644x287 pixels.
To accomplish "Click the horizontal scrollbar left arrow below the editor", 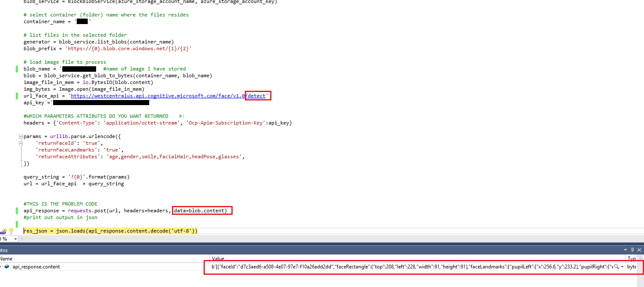I will coord(22,239).
